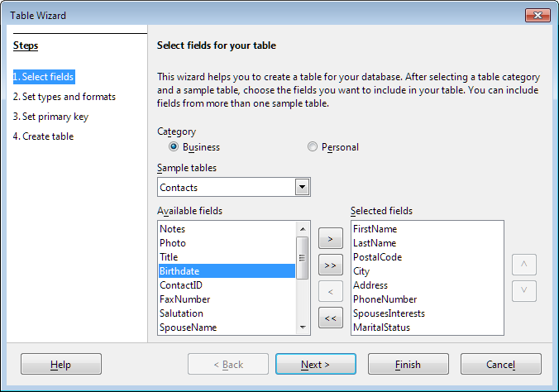Click the Next button
The height and width of the screenshot is (392, 559).
point(316,364)
